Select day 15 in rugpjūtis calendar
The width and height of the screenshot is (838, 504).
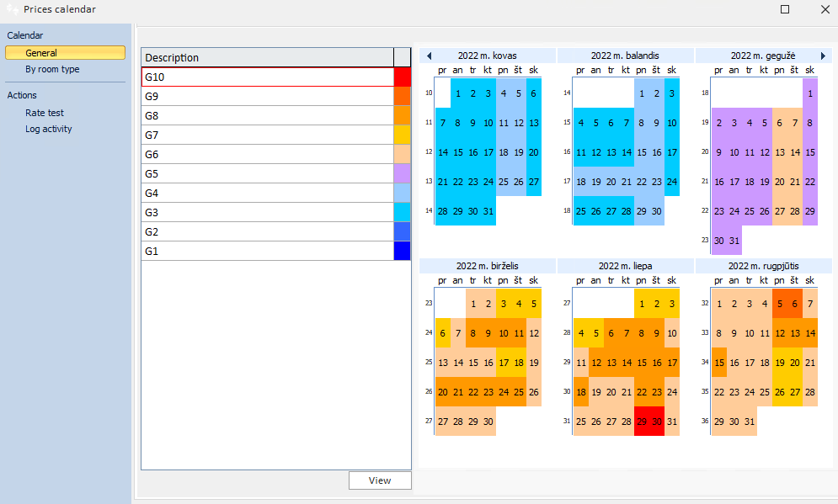[719, 363]
